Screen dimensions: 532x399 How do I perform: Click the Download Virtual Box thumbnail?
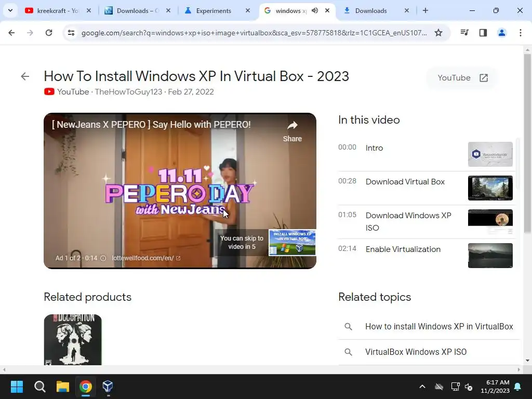click(490, 188)
